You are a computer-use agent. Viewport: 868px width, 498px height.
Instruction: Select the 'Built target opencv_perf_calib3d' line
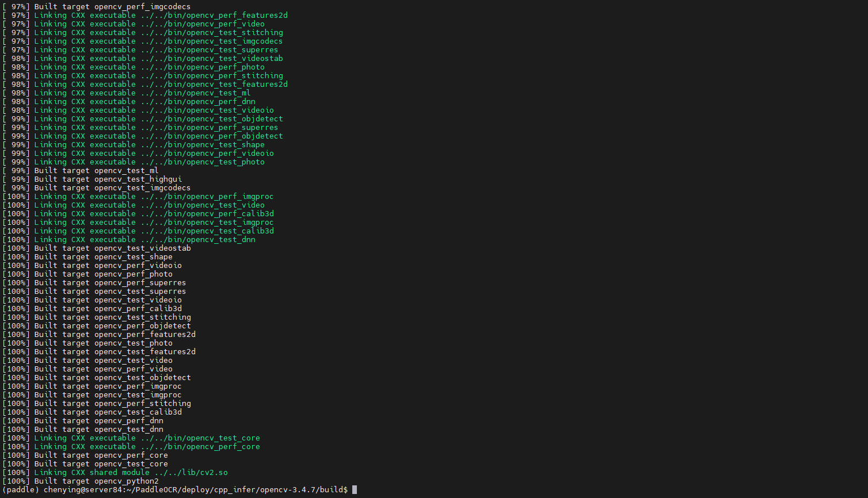[x=92, y=309]
